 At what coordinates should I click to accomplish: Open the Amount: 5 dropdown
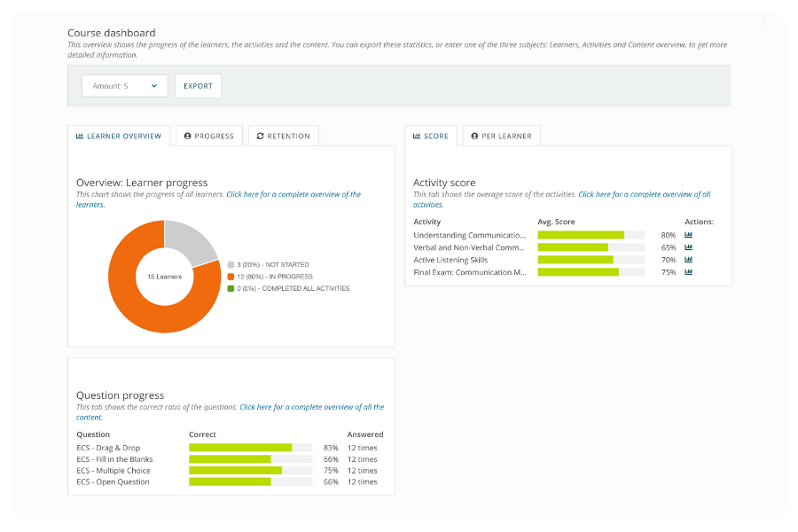tap(124, 86)
